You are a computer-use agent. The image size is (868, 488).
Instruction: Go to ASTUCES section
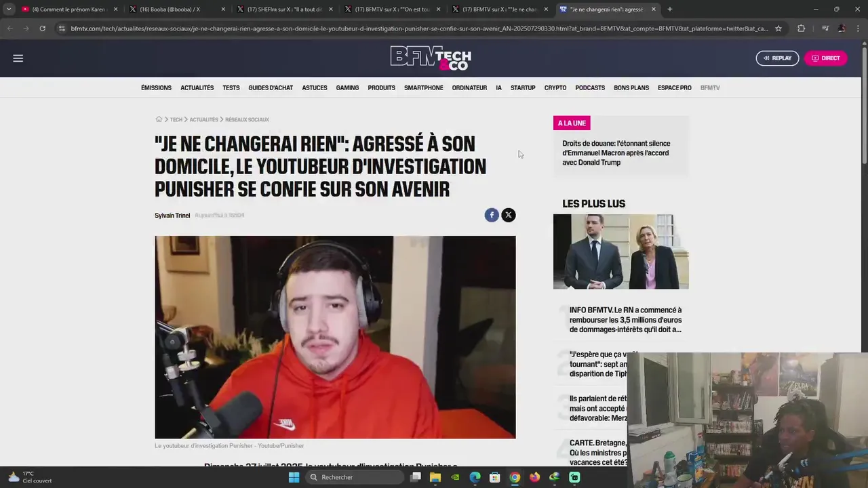(x=315, y=88)
